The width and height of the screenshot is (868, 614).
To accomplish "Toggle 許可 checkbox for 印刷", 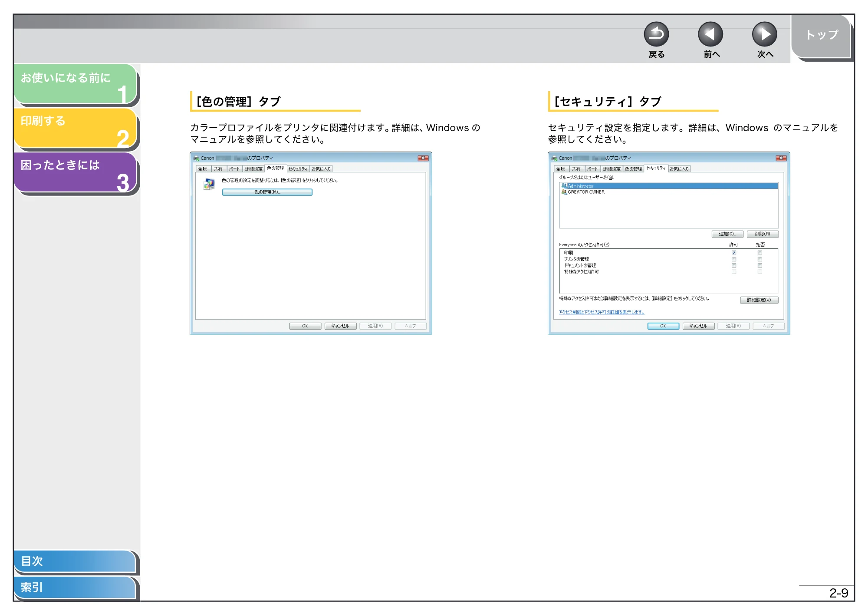I will [734, 253].
